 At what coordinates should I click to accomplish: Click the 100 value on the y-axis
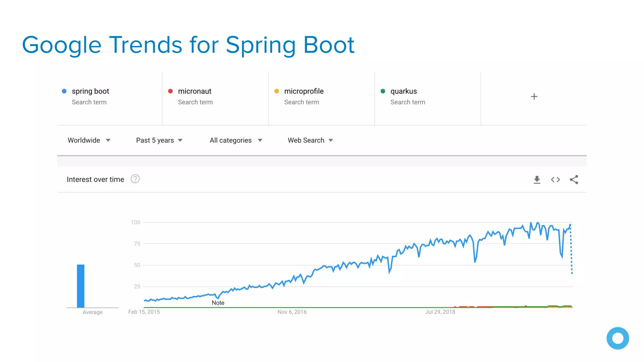[136, 222]
